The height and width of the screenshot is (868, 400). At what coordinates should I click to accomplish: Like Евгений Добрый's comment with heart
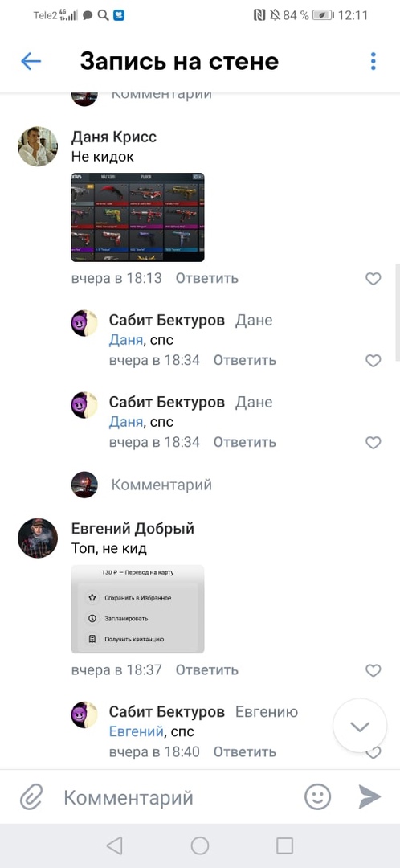pos(373,670)
